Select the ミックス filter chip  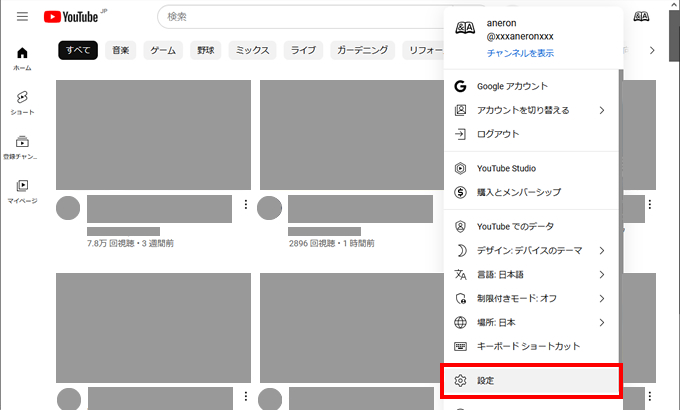[252, 50]
